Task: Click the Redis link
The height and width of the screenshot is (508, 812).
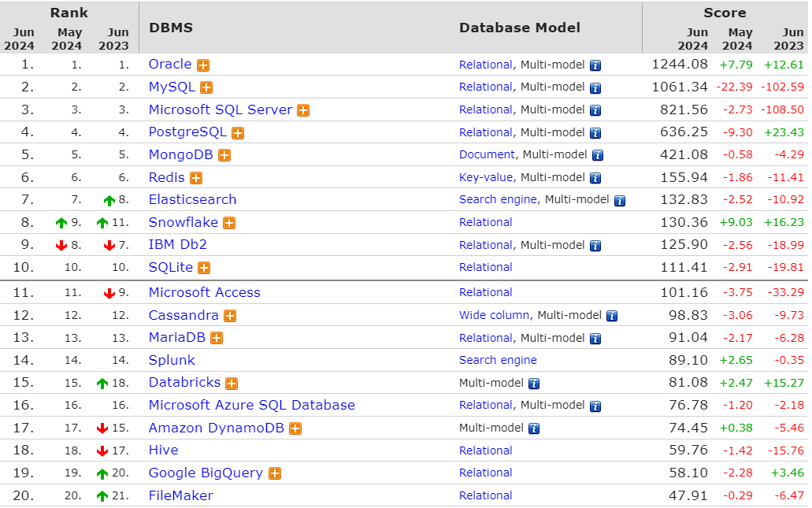Action: pos(167,178)
